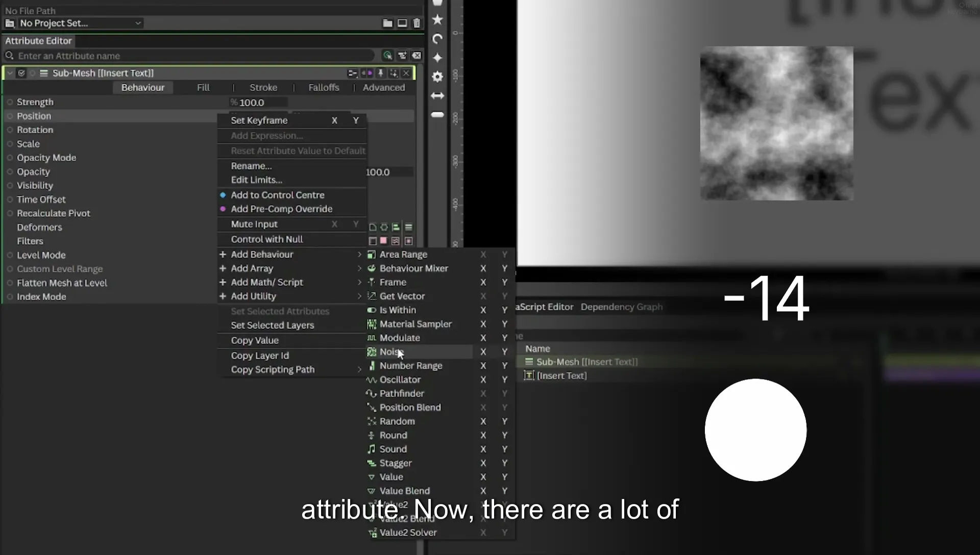Image resolution: width=980 pixels, height=555 pixels.
Task: Expand the Add Utility submenu
Action: click(x=291, y=296)
